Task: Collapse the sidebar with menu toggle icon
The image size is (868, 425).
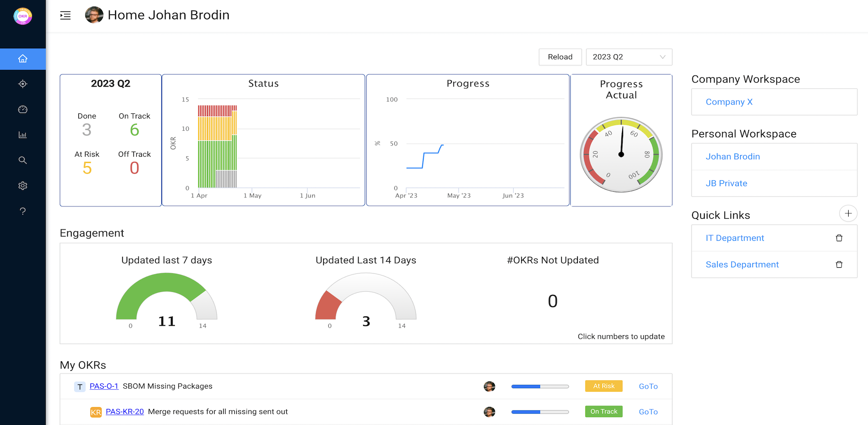Action: pyautogui.click(x=66, y=16)
